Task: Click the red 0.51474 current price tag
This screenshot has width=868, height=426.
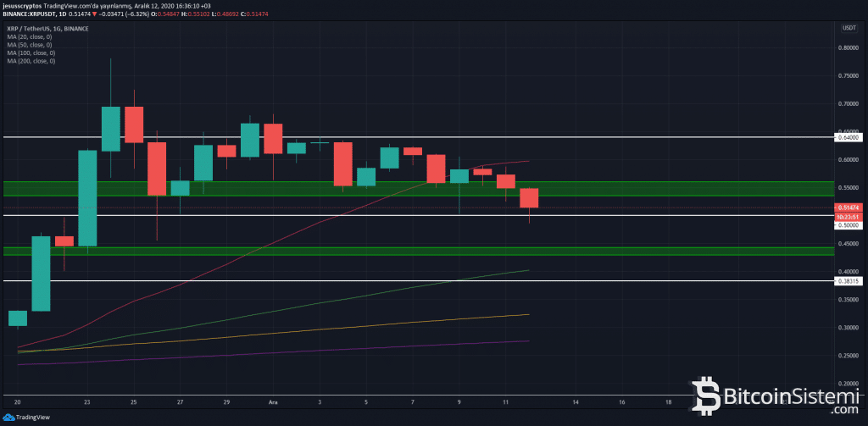Action: tap(847, 207)
